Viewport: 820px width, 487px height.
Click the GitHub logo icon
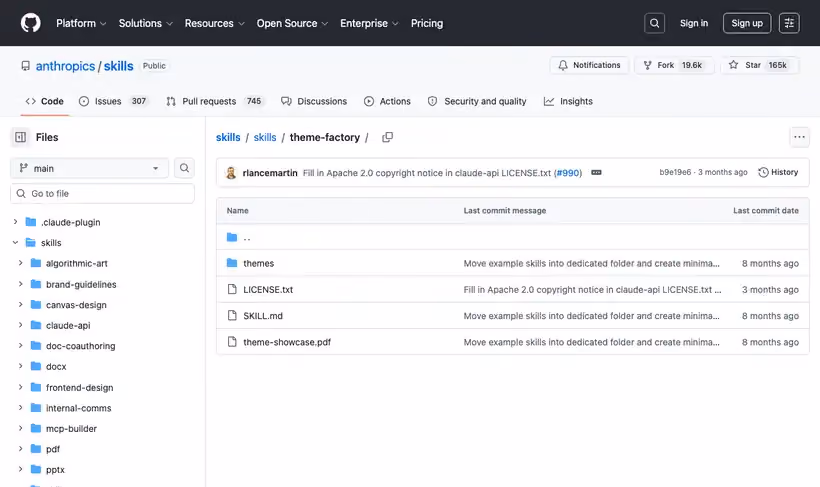click(x=30, y=23)
